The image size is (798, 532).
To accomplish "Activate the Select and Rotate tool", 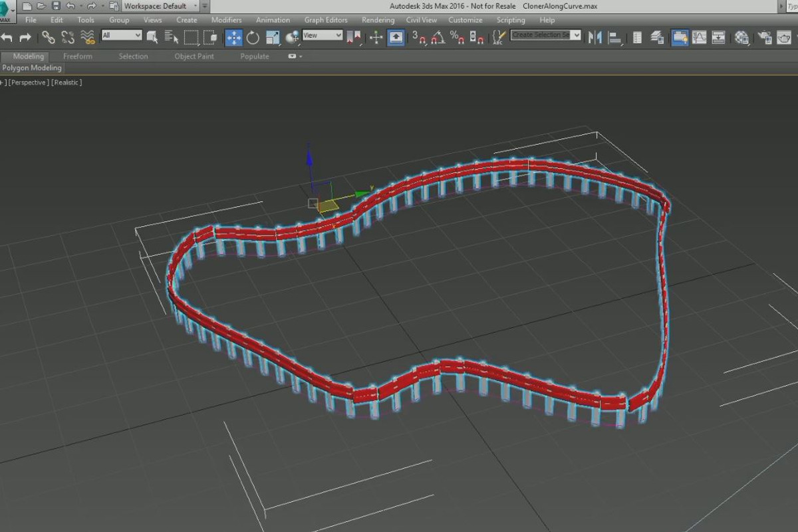I will pos(253,37).
